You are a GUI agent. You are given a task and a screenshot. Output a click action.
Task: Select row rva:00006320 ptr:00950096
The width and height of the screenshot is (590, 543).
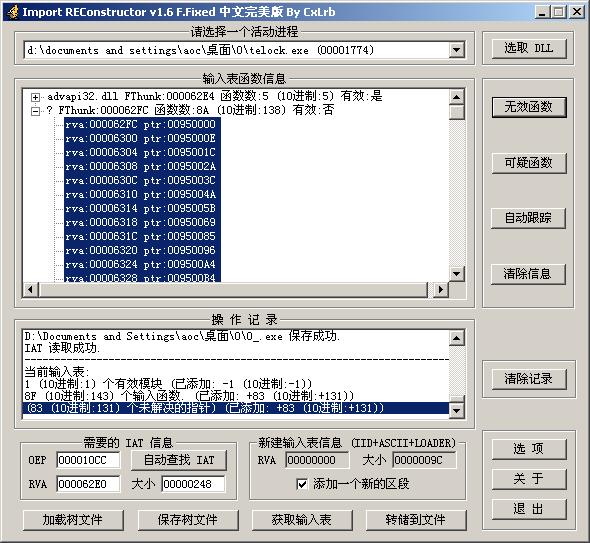point(142,250)
